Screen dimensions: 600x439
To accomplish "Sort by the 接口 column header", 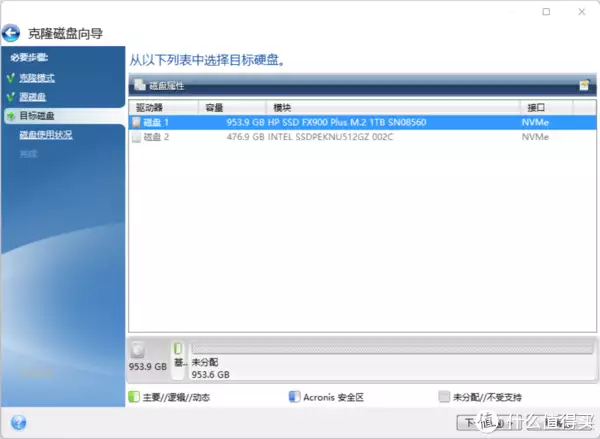I will (x=546, y=108).
